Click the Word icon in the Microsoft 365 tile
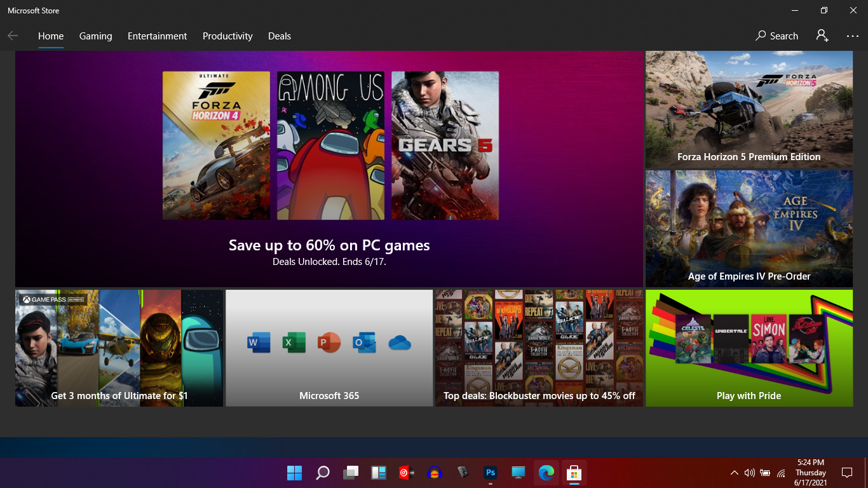The width and height of the screenshot is (868, 488). 259,343
